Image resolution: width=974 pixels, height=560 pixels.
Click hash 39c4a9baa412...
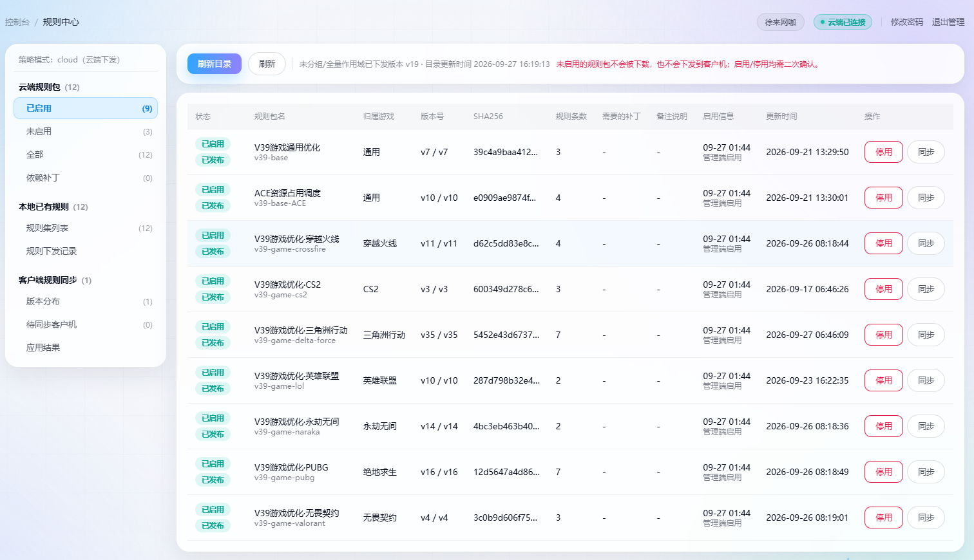click(506, 152)
